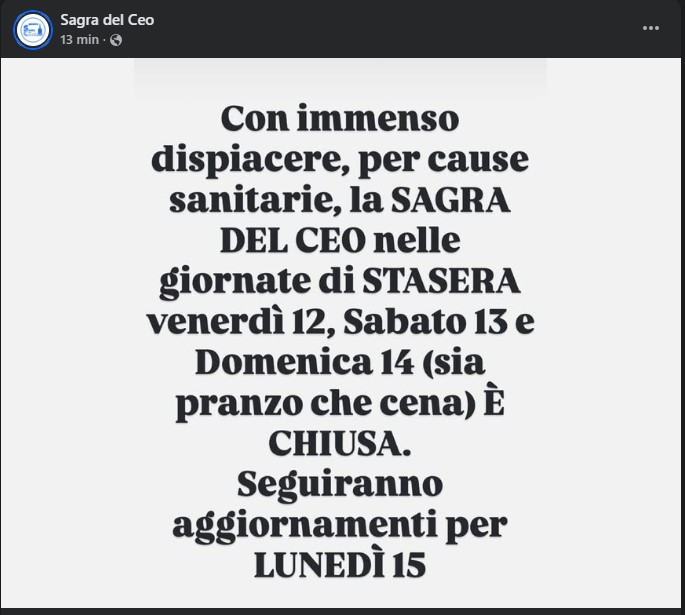Open the post via 13 min timestamp
Image resolution: width=685 pixels, height=615 pixels.
(80, 40)
